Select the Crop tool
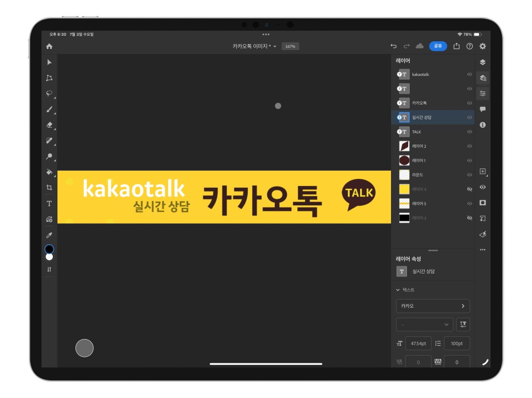Viewport: 532px width, 398px height. (49, 188)
